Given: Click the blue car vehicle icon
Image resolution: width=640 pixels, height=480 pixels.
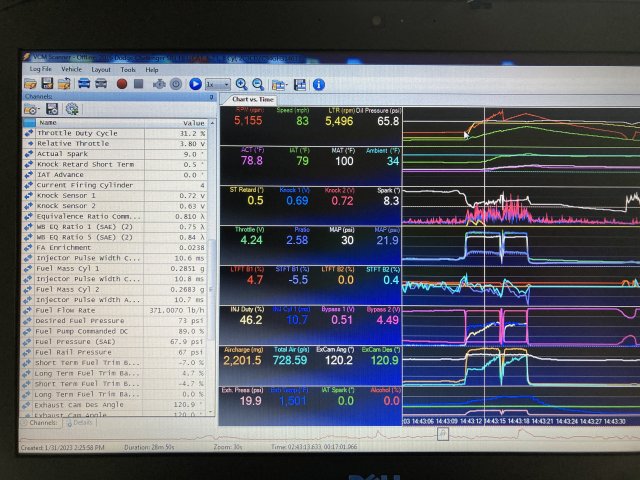Looking at the screenshot, I should [84, 84].
